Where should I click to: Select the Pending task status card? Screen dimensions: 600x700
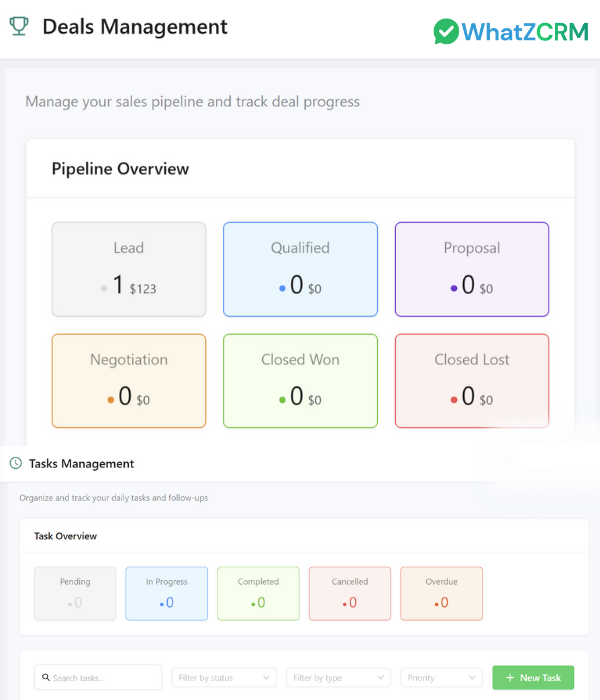[x=75, y=593]
